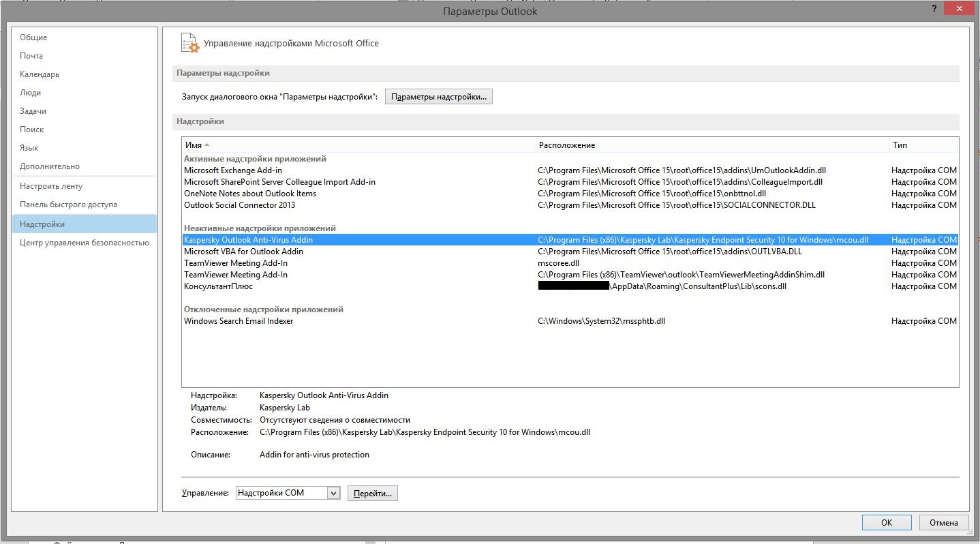Click the Расположение column header
980x544 pixels.
coord(712,145)
